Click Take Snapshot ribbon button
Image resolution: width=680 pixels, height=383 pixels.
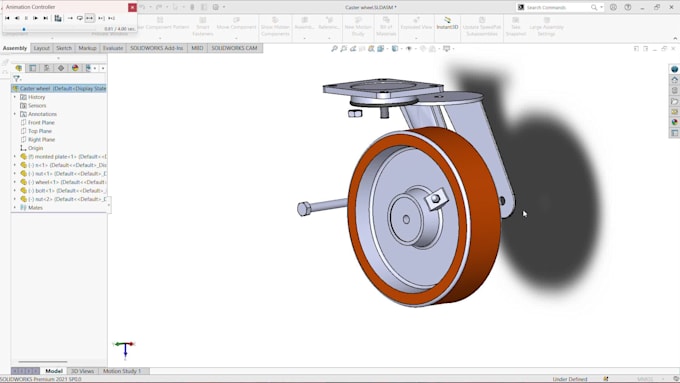coord(516,26)
